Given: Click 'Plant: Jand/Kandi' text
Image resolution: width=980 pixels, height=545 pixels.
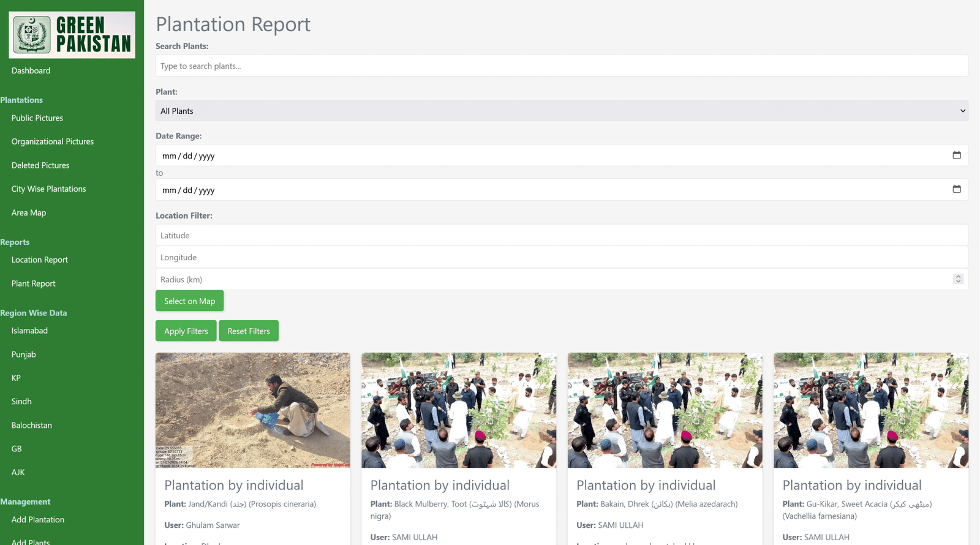Looking at the screenshot, I should 240,504.
